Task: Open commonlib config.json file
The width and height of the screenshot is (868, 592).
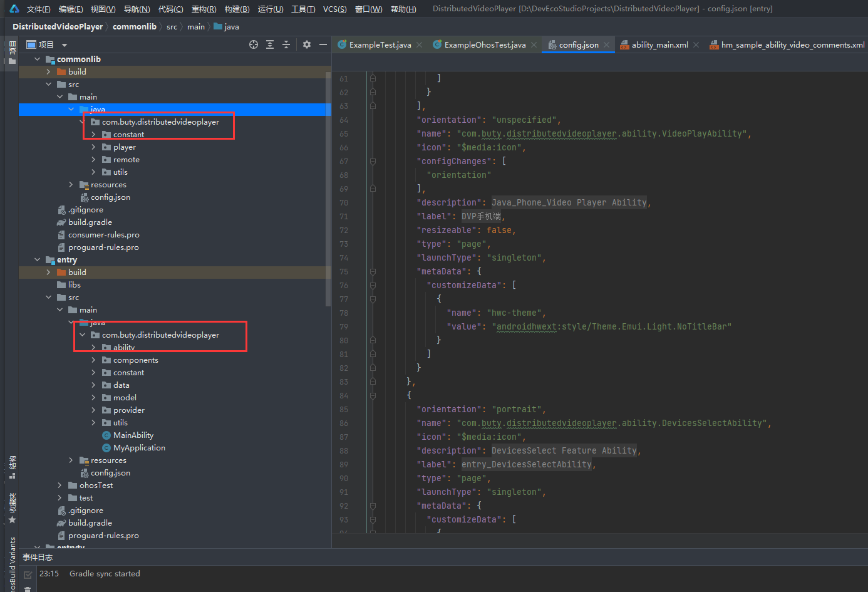Action: pyautogui.click(x=110, y=197)
